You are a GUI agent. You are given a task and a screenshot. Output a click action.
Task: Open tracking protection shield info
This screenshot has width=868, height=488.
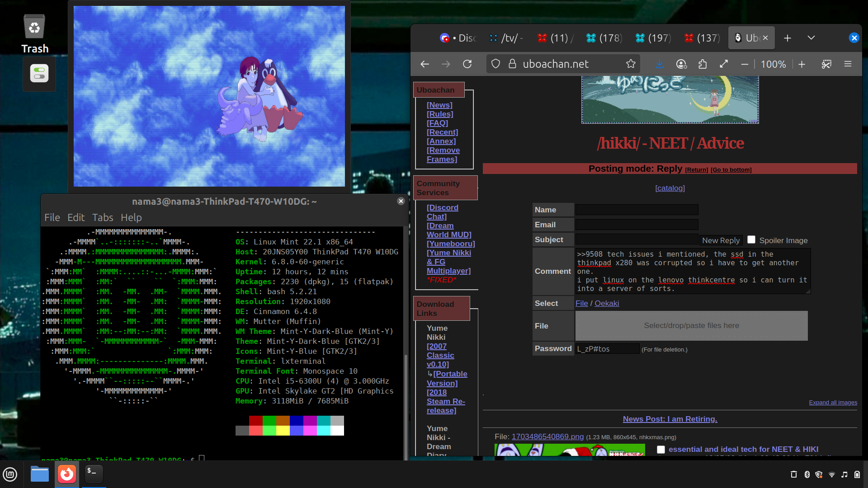point(496,64)
